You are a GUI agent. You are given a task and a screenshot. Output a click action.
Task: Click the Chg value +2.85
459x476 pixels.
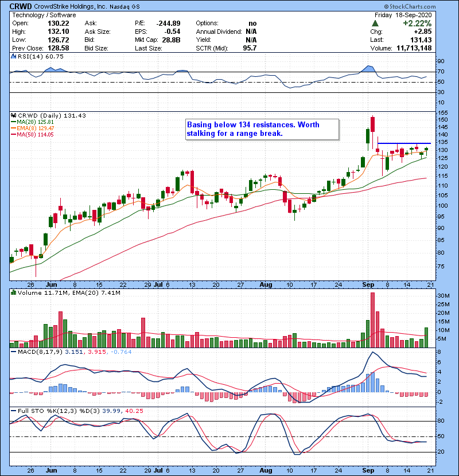point(423,32)
